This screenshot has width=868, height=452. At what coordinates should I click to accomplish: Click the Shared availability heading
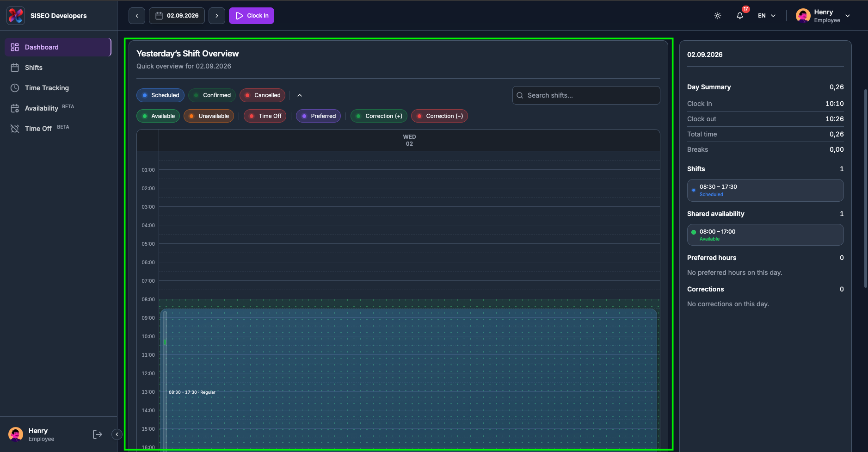coord(716,214)
